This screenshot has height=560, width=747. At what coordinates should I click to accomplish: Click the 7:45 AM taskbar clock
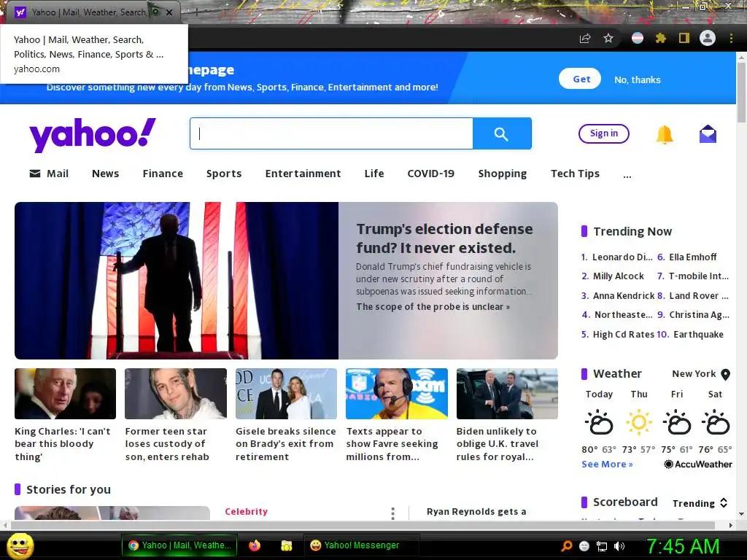click(x=682, y=546)
